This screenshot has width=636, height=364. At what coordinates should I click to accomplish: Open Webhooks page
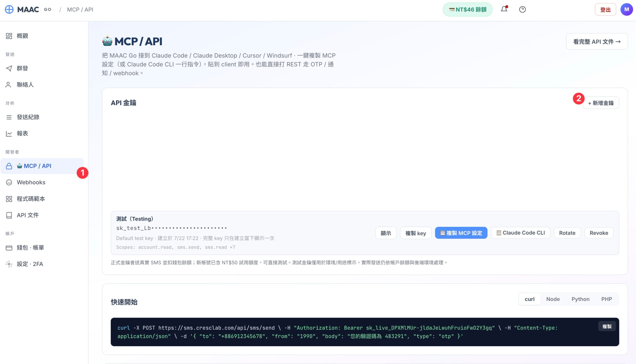pos(42,183)
